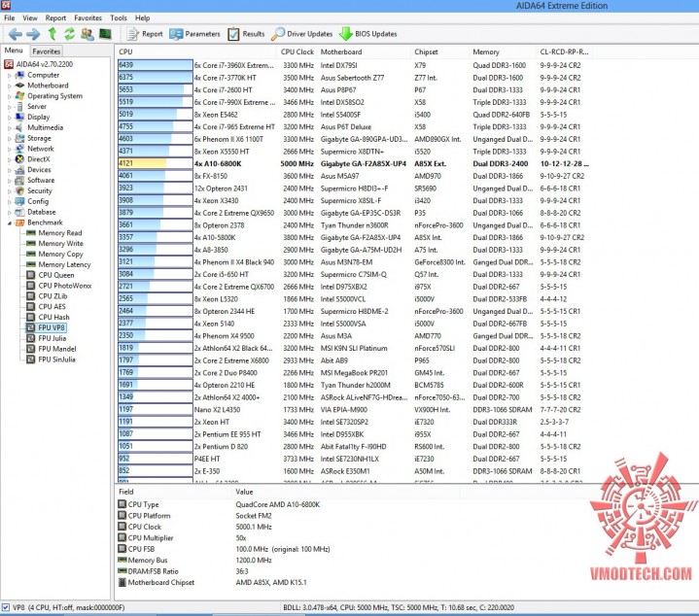Select the Config tree icon

(19, 201)
